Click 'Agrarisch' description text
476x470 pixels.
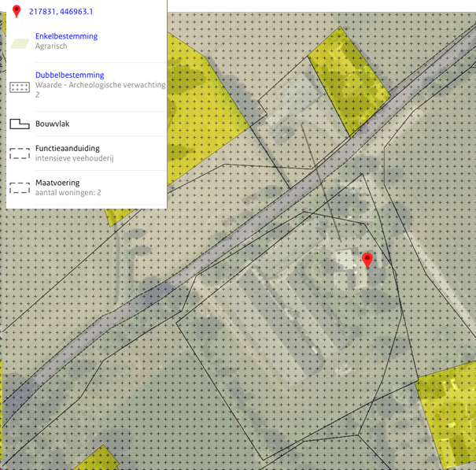tap(51, 46)
